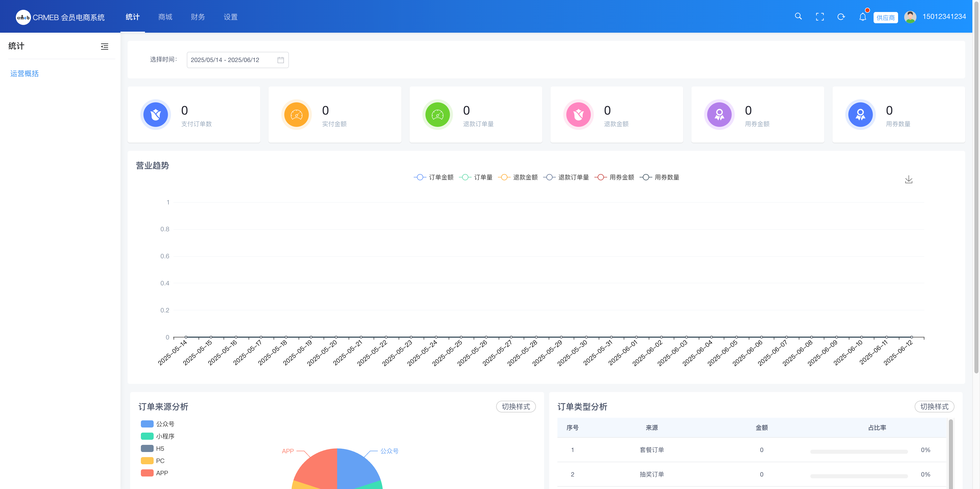Collapse the sidebar menu icon
The height and width of the screenshot is (489, 980).
click(x=104, y=46)
